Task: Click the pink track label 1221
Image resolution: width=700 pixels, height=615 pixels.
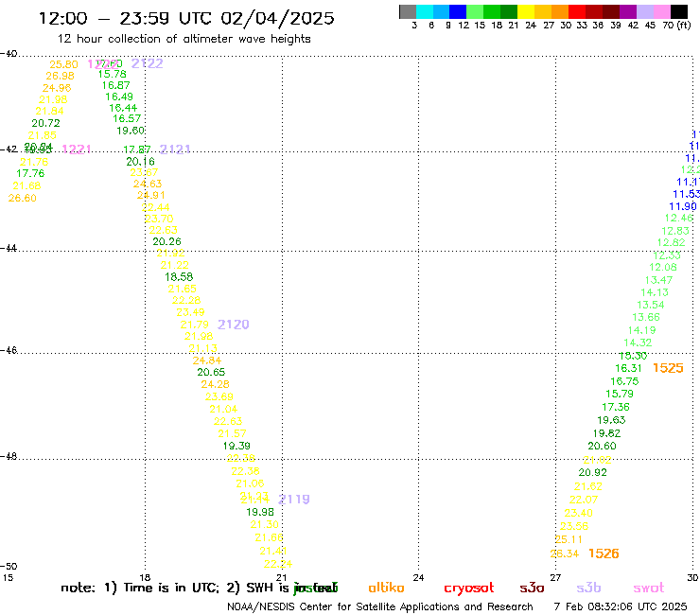Action: coord(77,149)
